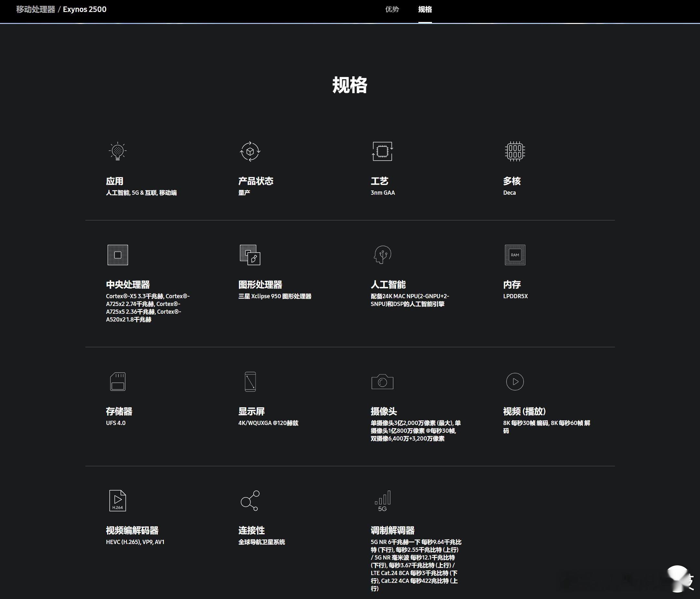Click the 5G NR 6千兆赫一下 modem description
The image size is (700, 599).
tap(416, 565)
